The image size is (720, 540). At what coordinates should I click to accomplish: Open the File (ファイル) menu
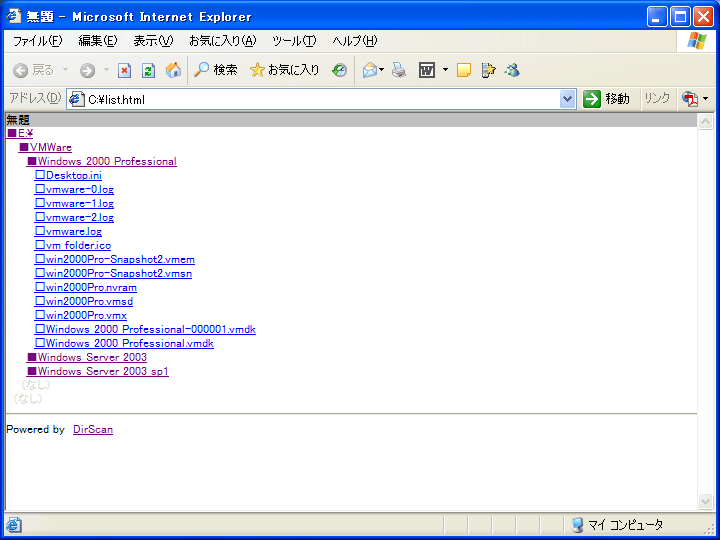(x=37, y=41)
